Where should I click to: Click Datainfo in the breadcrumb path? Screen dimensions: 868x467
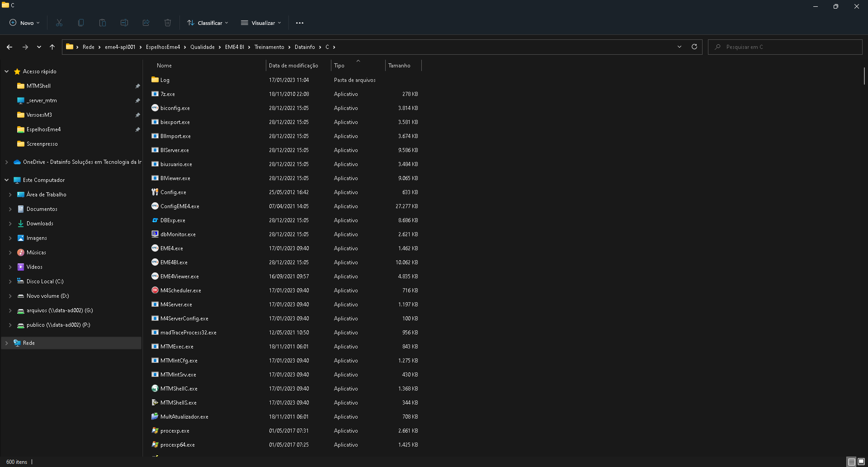(305, 47)
